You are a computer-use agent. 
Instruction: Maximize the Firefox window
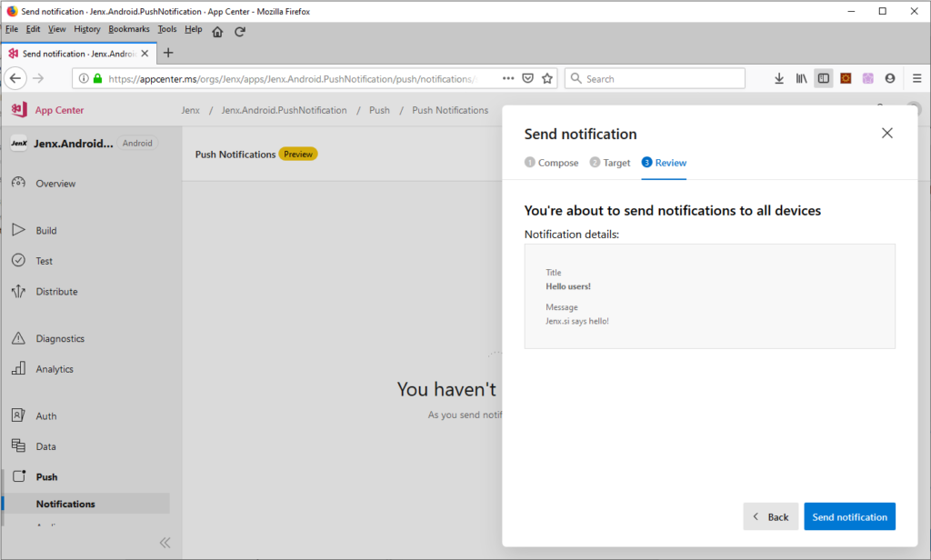coord(883,11)
